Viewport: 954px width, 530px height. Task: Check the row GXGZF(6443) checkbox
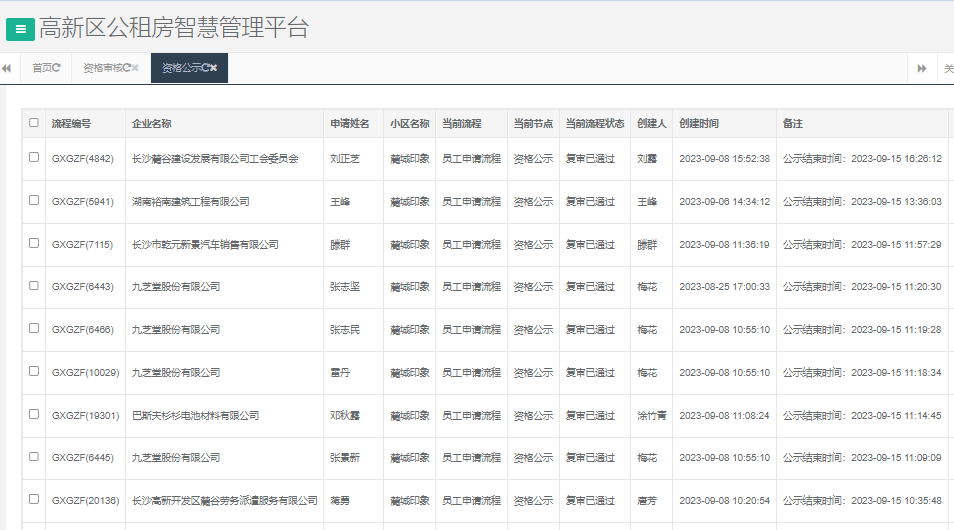[x=34, y=285]
